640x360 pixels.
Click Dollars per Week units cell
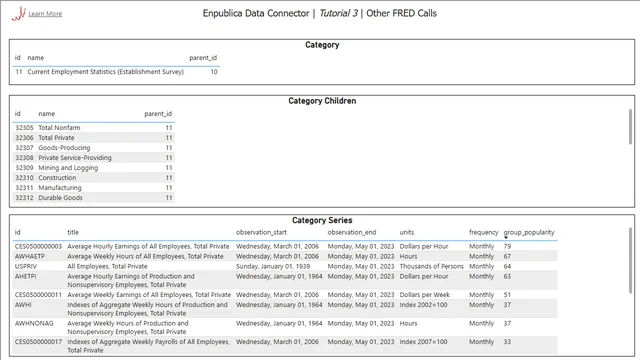[x=424, y=295]
